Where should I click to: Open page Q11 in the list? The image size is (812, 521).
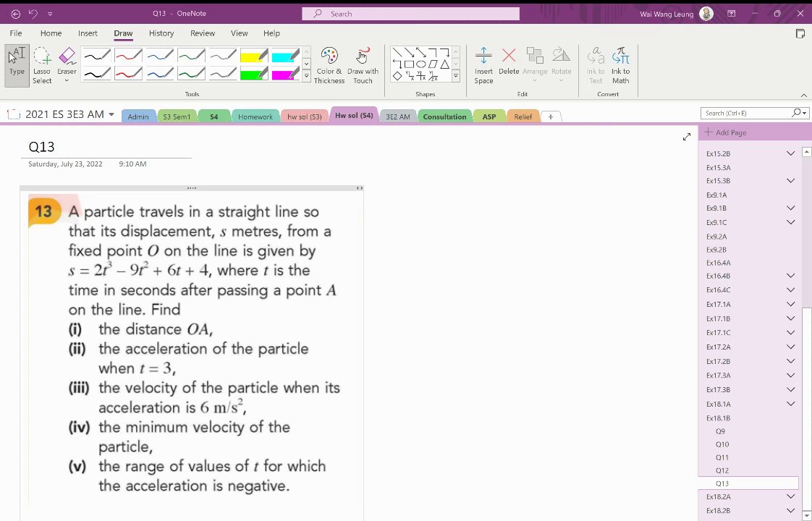(722, 457)
